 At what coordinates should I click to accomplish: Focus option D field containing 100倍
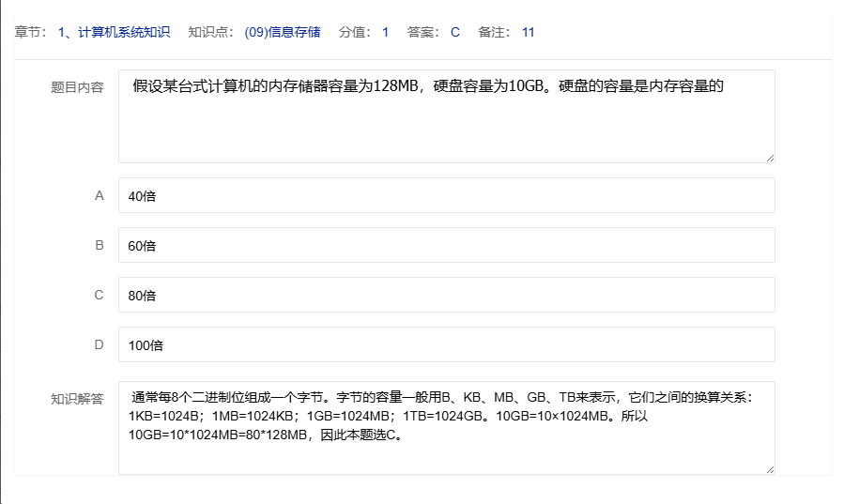[x=446, y=344]
